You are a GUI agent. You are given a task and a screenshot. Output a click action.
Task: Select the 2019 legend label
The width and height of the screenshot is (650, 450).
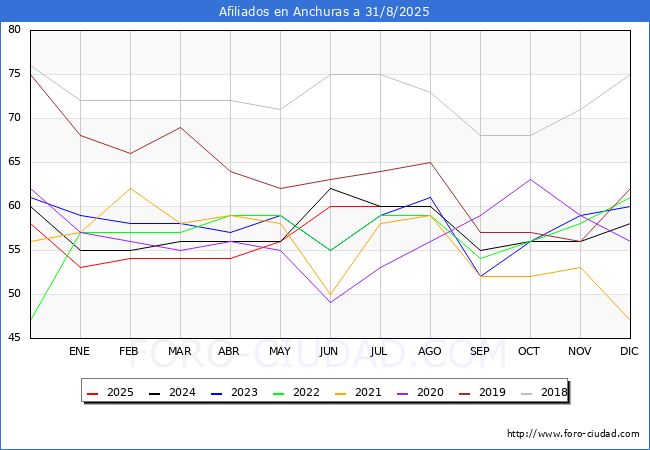[492, 392]
